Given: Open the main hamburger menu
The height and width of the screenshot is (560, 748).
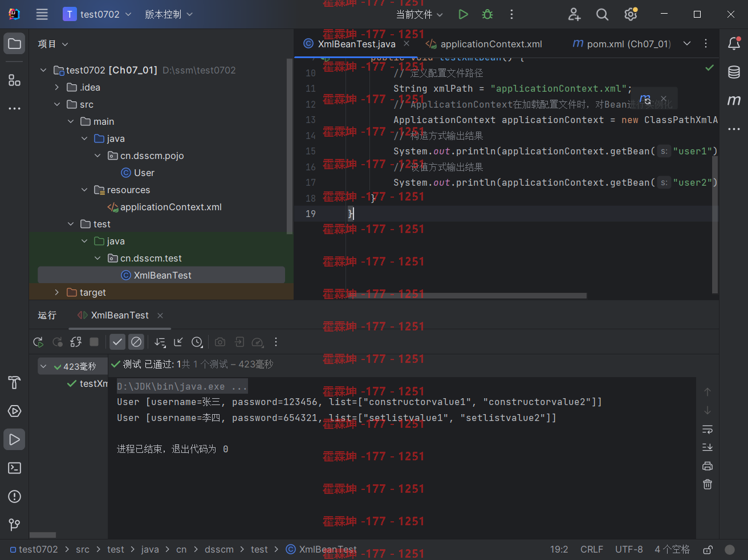Looking at the screenshot, I should click(42, 14).
